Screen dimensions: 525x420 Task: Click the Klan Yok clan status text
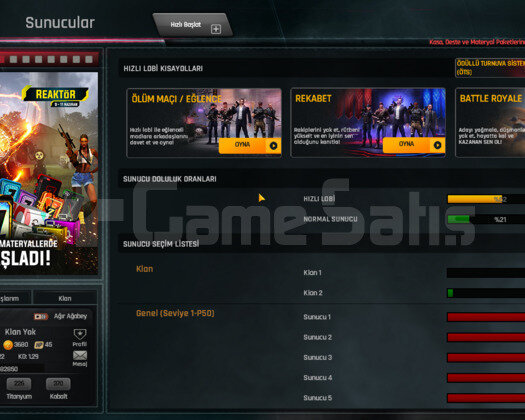(20, 332)
